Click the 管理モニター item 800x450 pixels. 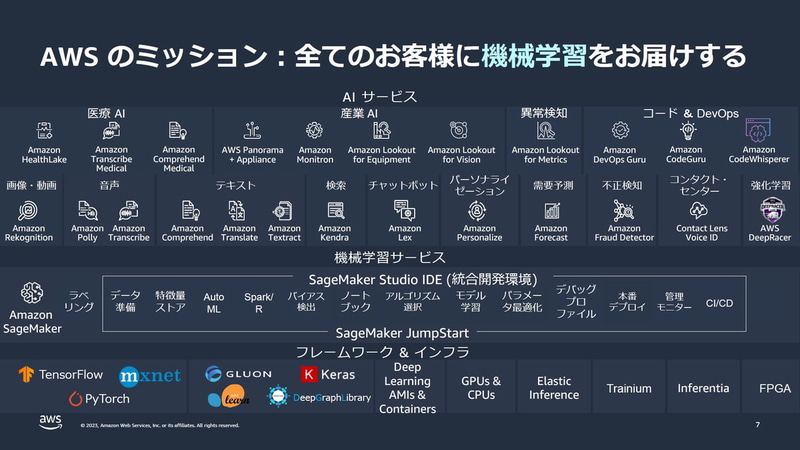click(674, 301)
